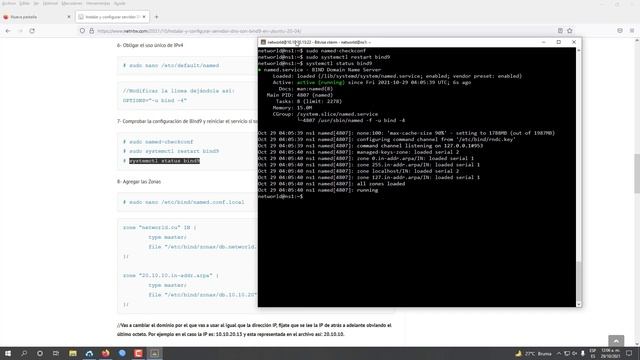Image resolution: width=640 pixels, height=360 pixels.
Task: Click 'all zones loaded' log line in terminal
Action: (381, 184)
